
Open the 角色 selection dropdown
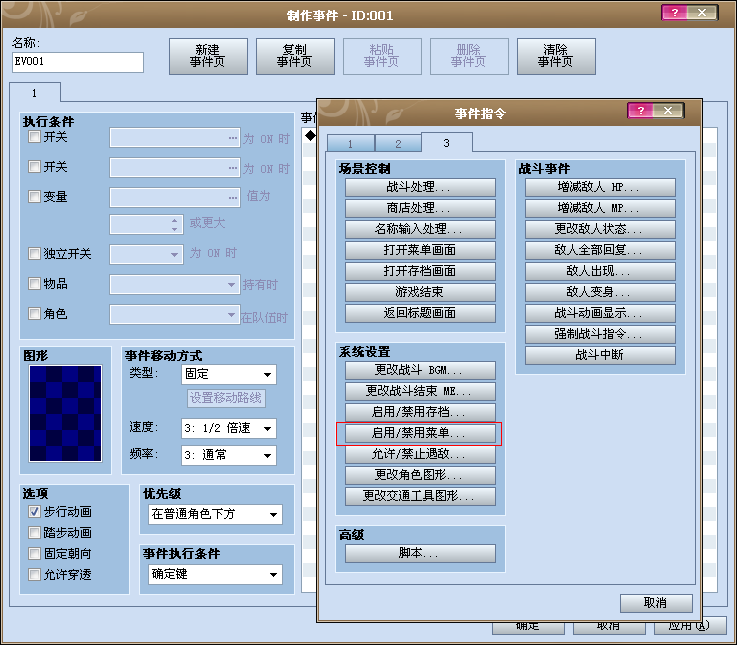(175, 315)
